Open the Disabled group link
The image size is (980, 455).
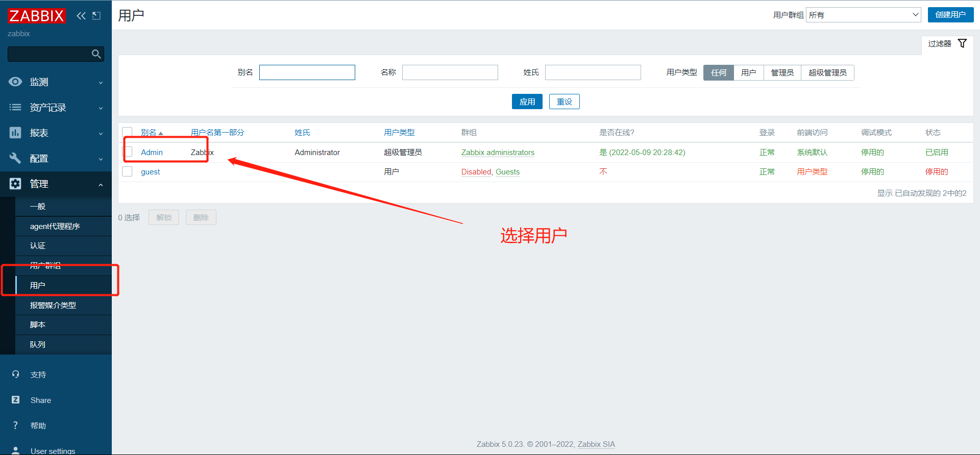tap(476, 172)
